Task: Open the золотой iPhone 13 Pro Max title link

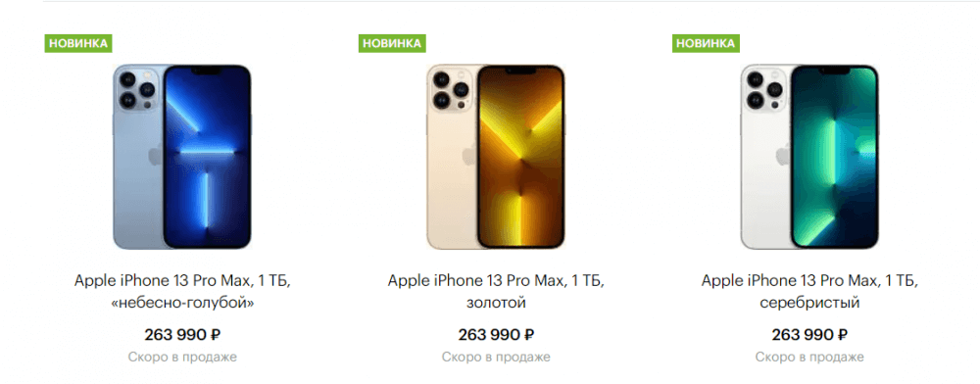Action: pyautogui.click(x=496, y=292)
